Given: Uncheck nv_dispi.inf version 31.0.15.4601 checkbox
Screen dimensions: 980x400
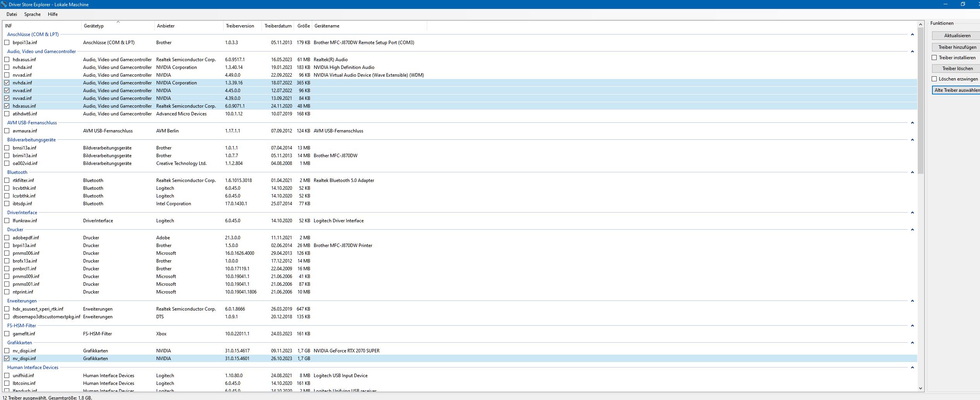Looking at the screenshot, I should (x=7, y=359).
